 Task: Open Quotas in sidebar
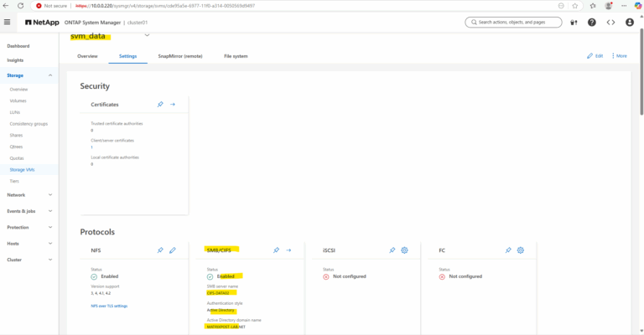click(17, 158)
